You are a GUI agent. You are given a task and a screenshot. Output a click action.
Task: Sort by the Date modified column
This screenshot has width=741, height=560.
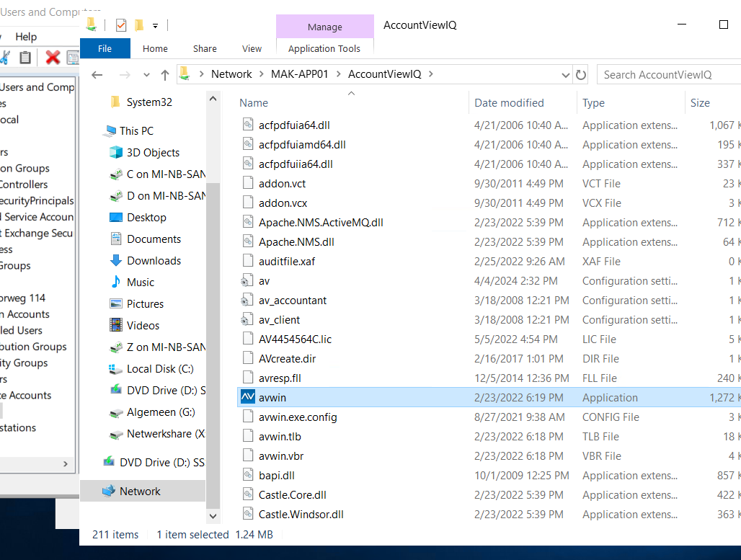point(509,102)
